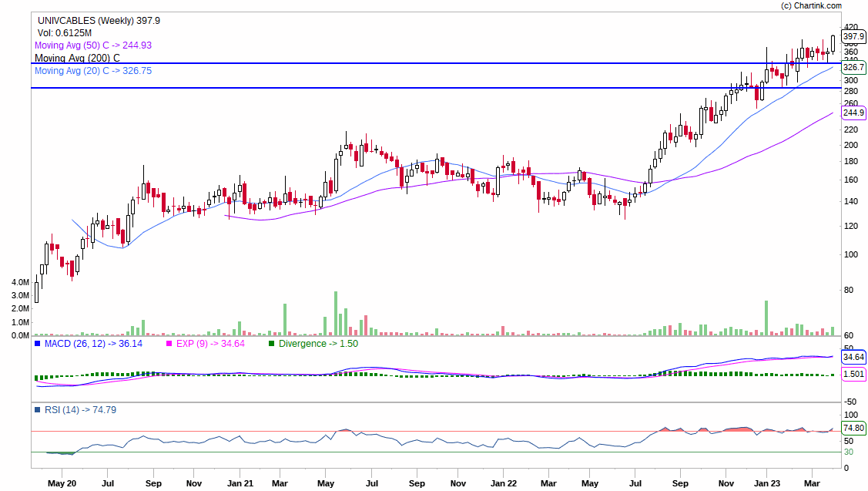Viewport: 868px width, 491px height.
Task: Click the green Divergence legend square
Action: point(271,344)
